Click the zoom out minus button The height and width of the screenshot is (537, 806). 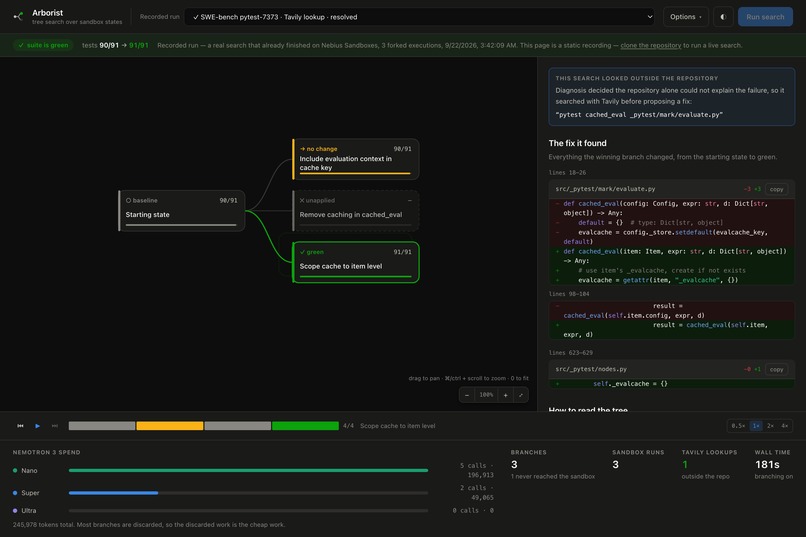click(x=467, y=395)
